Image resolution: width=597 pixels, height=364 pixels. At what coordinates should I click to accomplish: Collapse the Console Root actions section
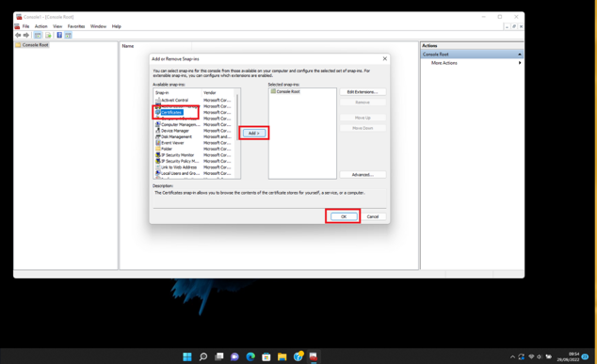click(x=520, y=55)
